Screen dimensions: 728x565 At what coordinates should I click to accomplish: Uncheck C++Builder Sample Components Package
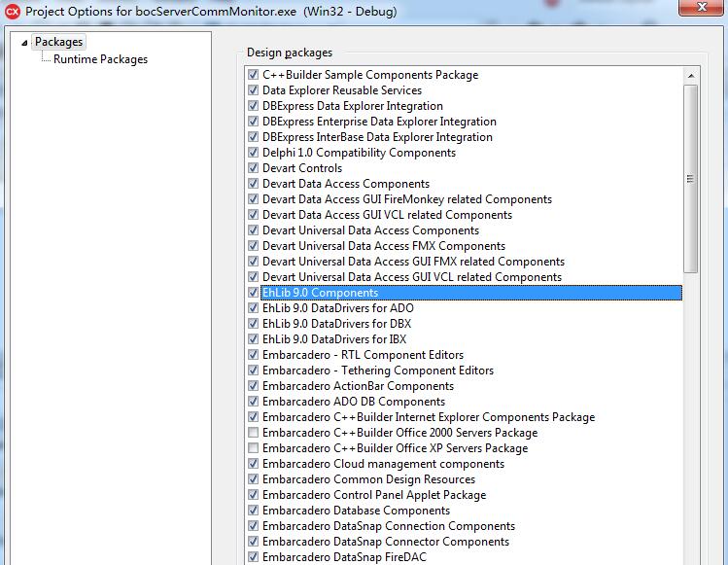click(254, 75)
